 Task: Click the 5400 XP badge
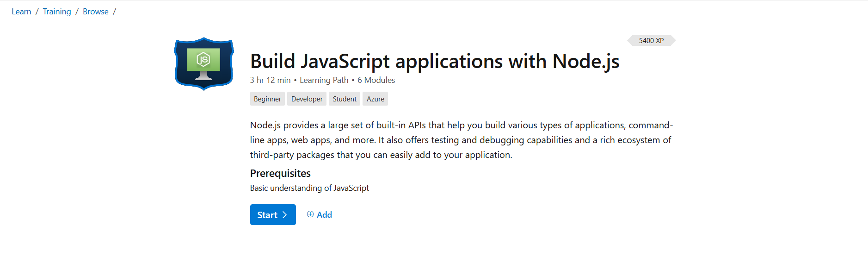[x=651, y=41]
